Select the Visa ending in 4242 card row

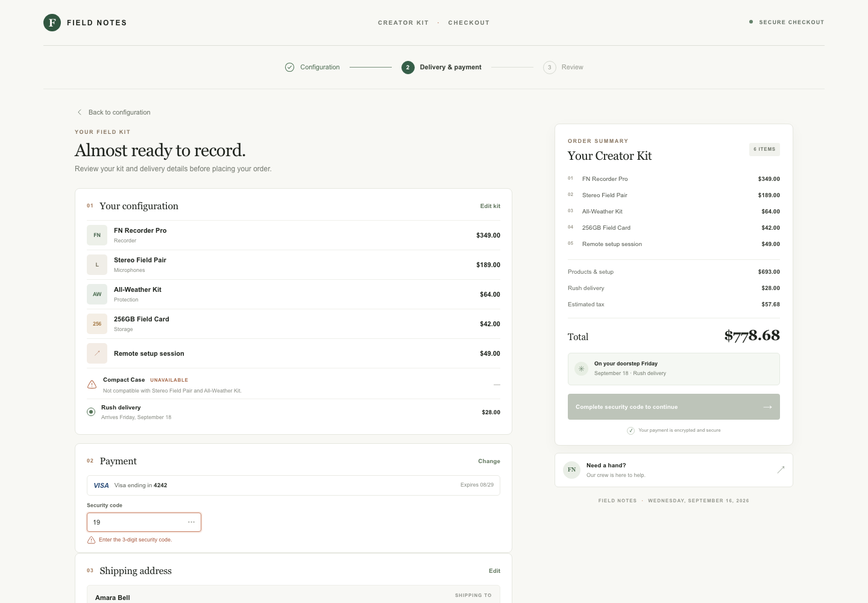tap(294, 485)
